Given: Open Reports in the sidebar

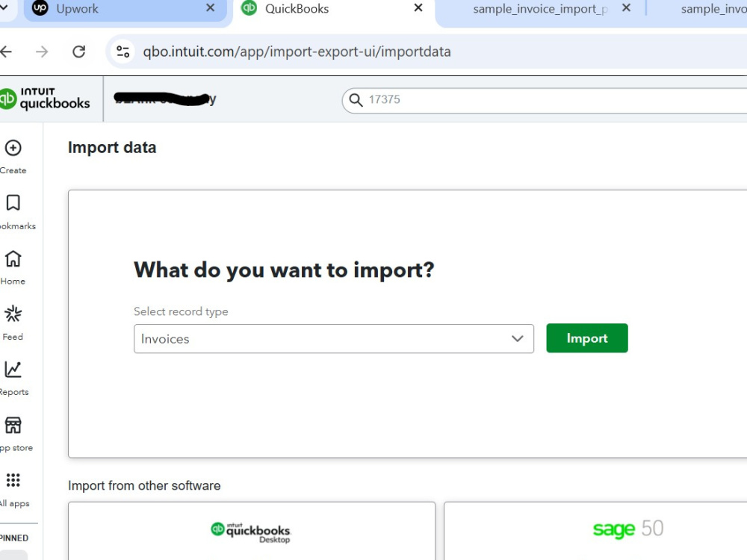Looking at the screenshot, I should tap(13, 378).
